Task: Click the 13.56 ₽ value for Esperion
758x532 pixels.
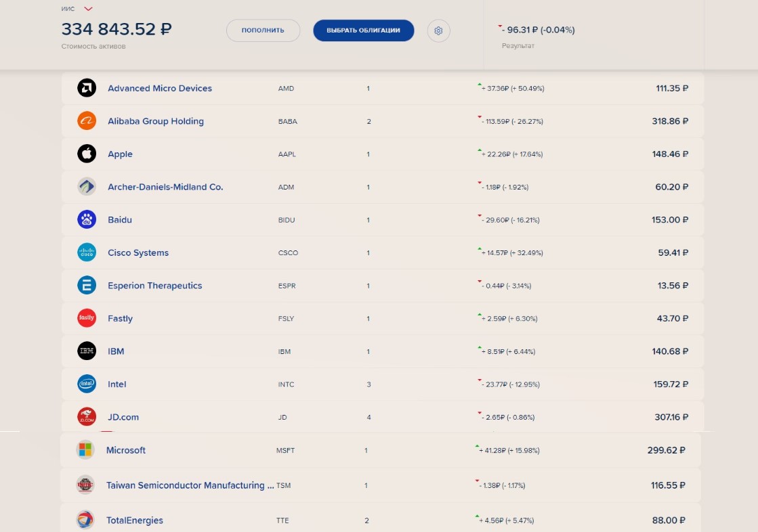Action: tap(673, 286)
